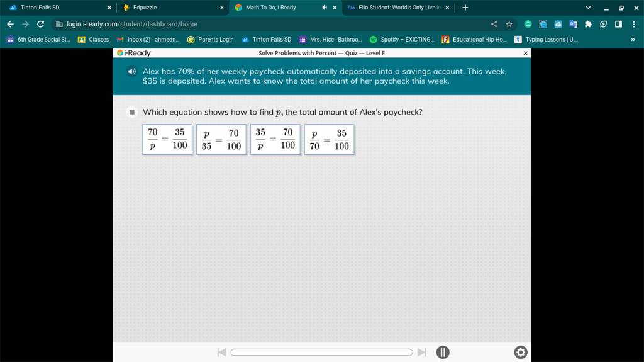Open 6th Grade Social St.. bookmark
Viewport: 644px width, 362px height.
tap(38, 40)
